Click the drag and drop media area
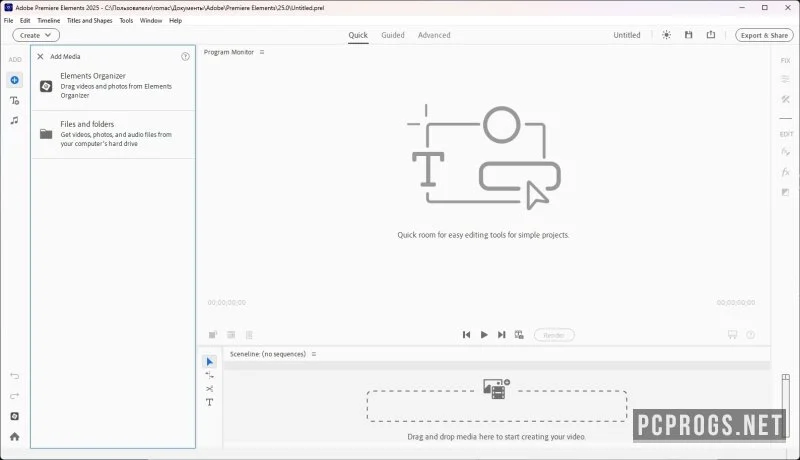 point(496,406)
